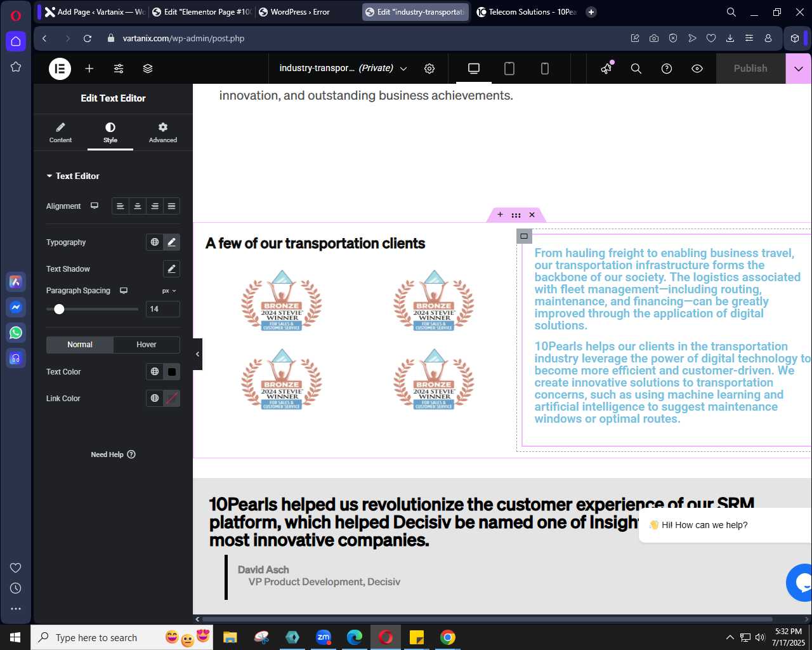Align text left

point(121,206)
